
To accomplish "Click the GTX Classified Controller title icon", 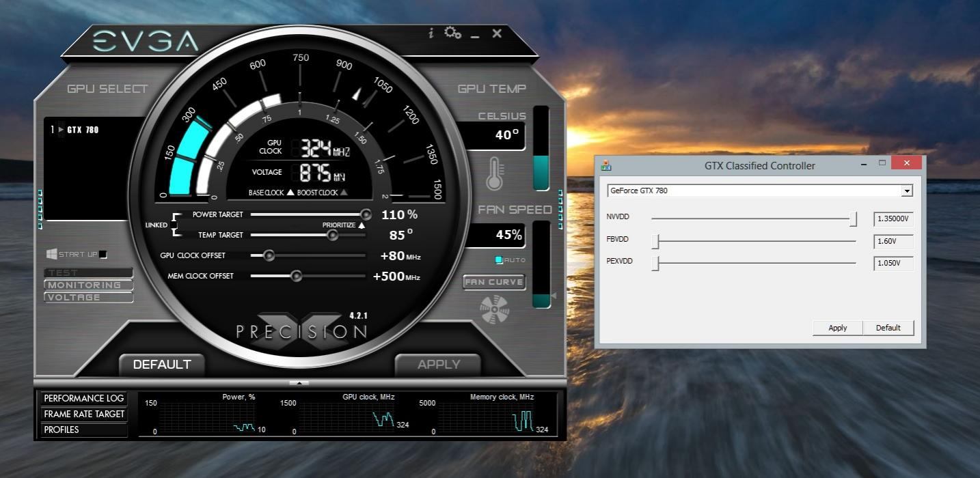I will 605,165.
